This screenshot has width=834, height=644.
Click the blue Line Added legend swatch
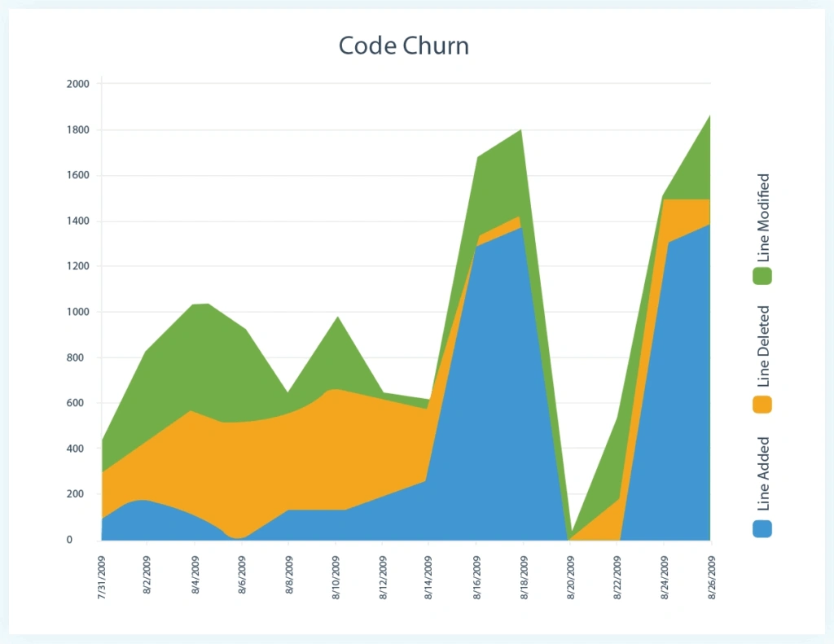pyautogui.click(x=762, y=528)
